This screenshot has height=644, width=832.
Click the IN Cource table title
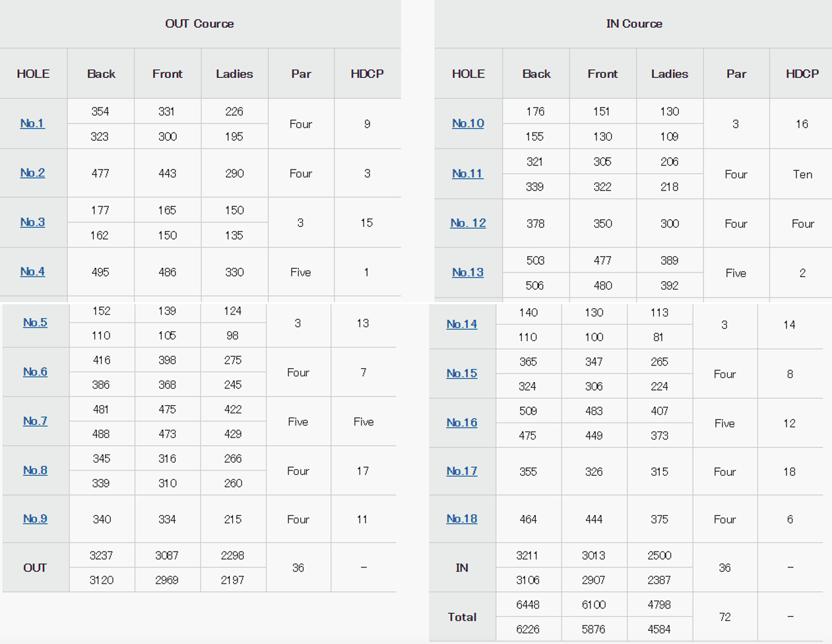pyautogui.click(x=634, y=24)
